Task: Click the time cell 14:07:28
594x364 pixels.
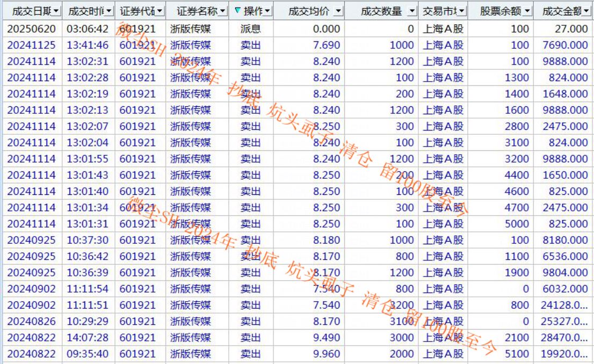Action: [88, 338]
